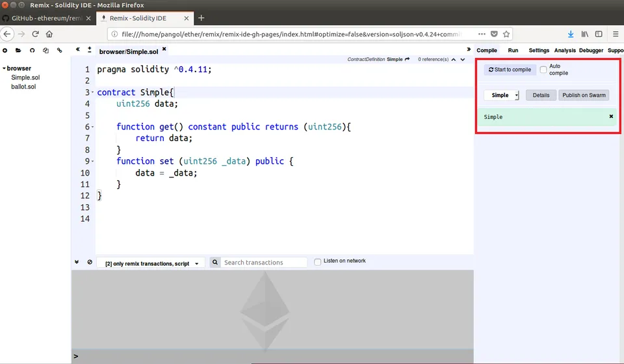Image resolution: width=624 pixels, height=364 pixels.
Task: Switch to the Compile tab
Action: (x=487, y=51)
